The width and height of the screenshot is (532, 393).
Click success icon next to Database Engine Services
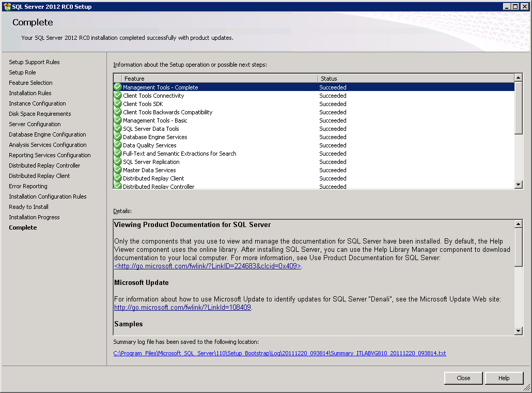point(118,137)
